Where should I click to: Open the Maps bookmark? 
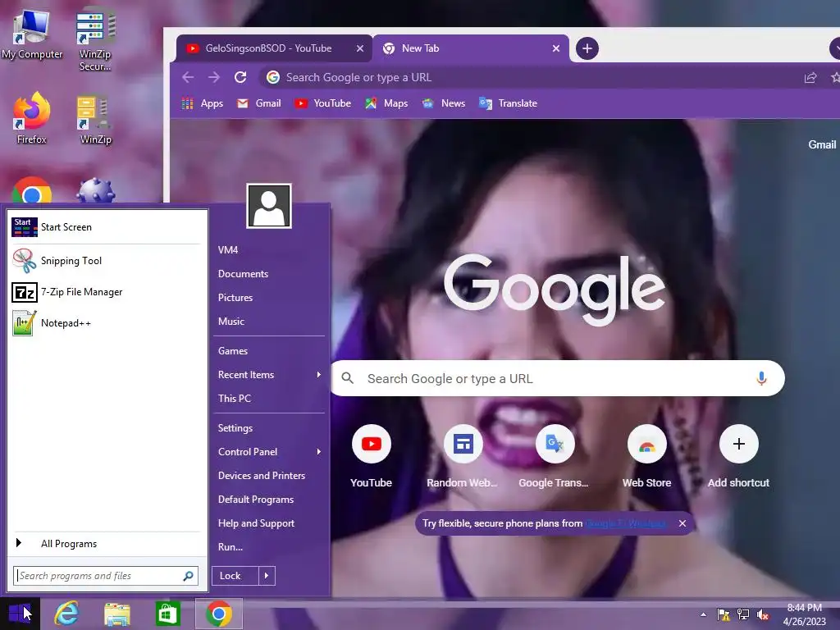[x=386, y=103]
